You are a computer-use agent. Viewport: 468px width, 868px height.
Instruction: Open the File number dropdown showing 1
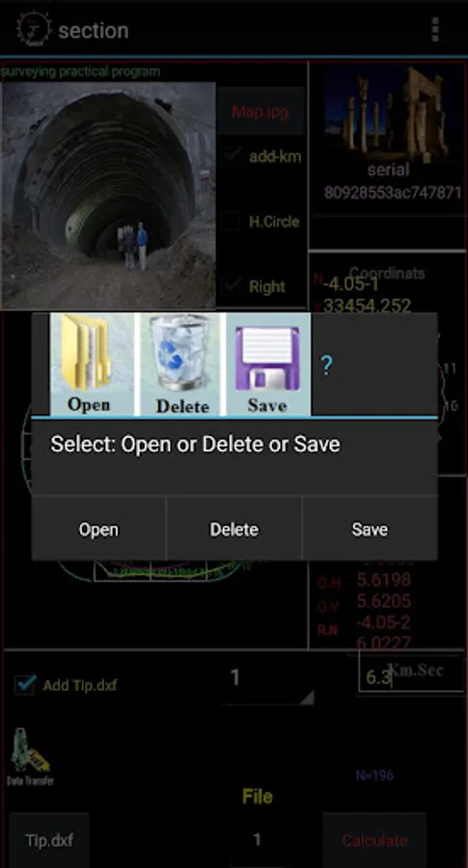click(x=257, y=840)
